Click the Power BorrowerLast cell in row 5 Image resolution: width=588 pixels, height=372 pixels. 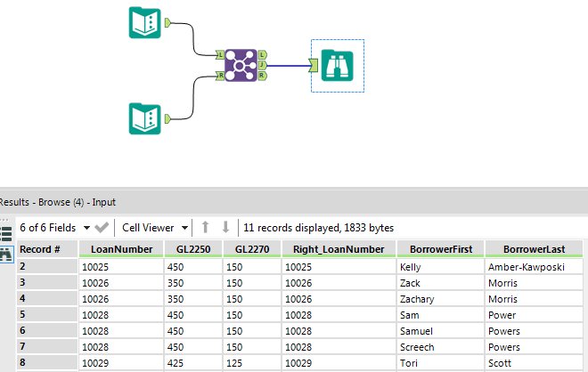pos(534,315)
